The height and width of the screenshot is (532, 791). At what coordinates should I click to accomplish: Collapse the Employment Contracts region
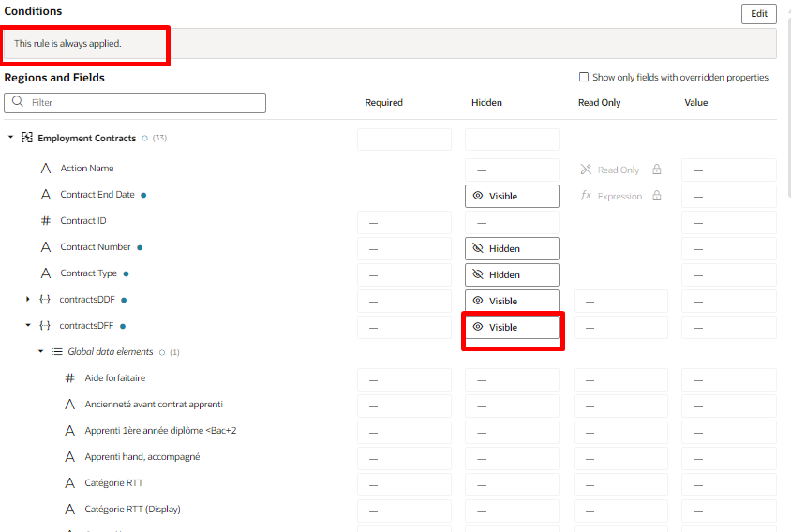click(x=10, y=137)
